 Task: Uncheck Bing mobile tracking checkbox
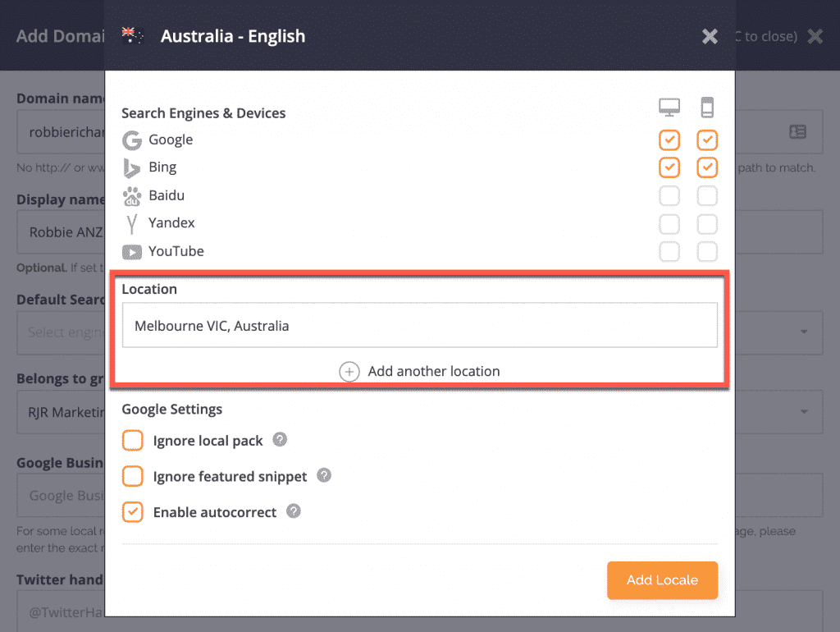tap(707, 167)
